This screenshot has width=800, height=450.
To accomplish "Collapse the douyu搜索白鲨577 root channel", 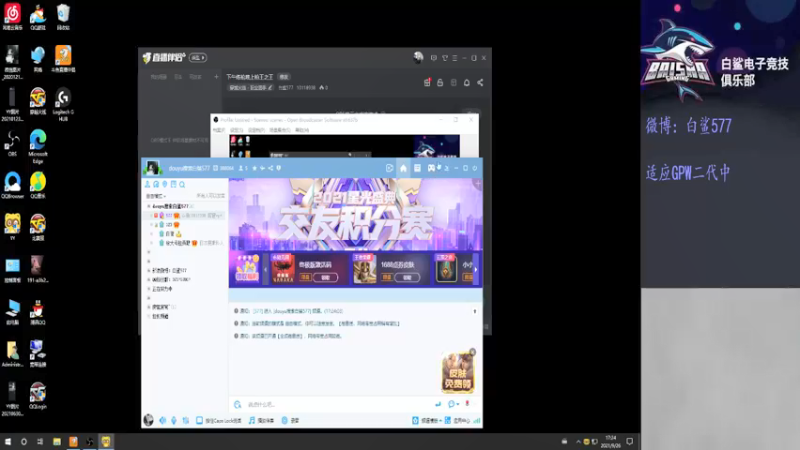I will click(x=149, y=206).
